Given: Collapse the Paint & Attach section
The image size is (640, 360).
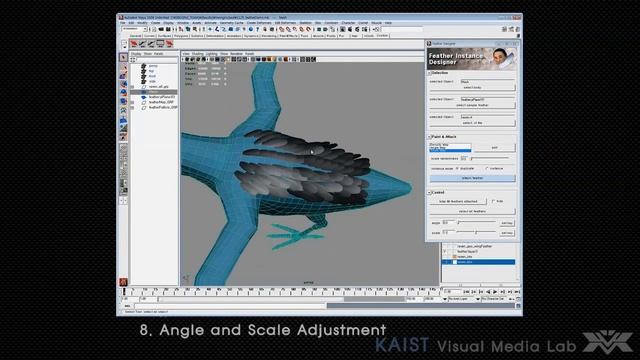Looking at the screenshot, I should point(429,137).
